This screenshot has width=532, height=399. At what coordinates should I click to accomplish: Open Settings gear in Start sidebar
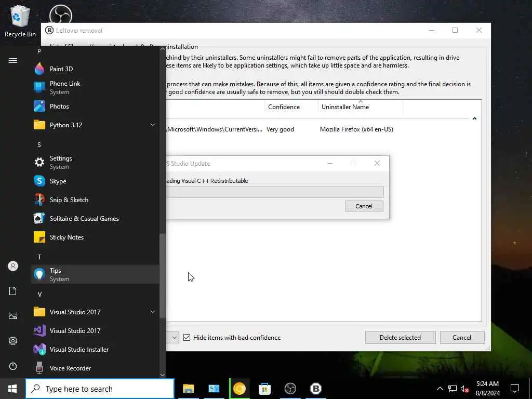click(13, 341)
